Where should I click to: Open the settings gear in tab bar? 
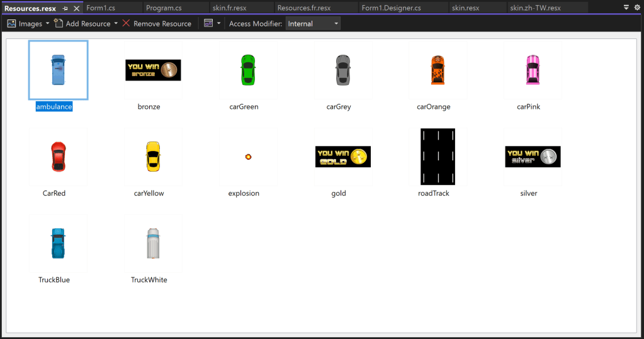[636, 8]
